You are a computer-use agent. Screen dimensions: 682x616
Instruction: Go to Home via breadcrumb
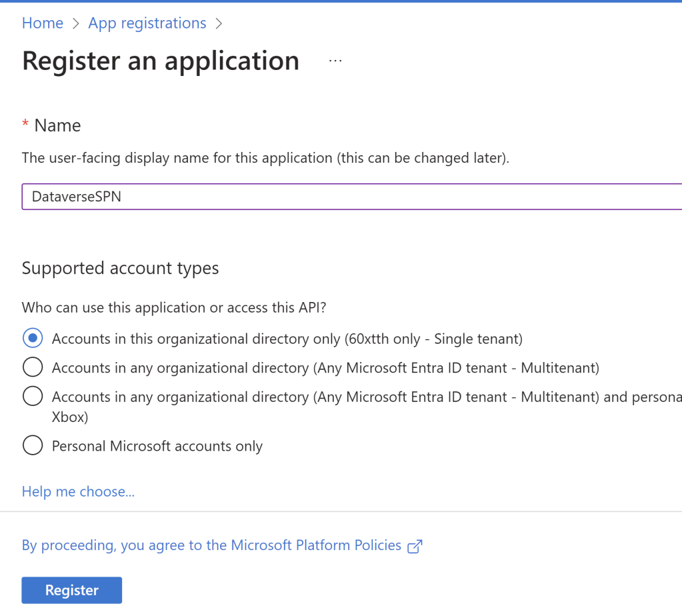pos(43,23)
